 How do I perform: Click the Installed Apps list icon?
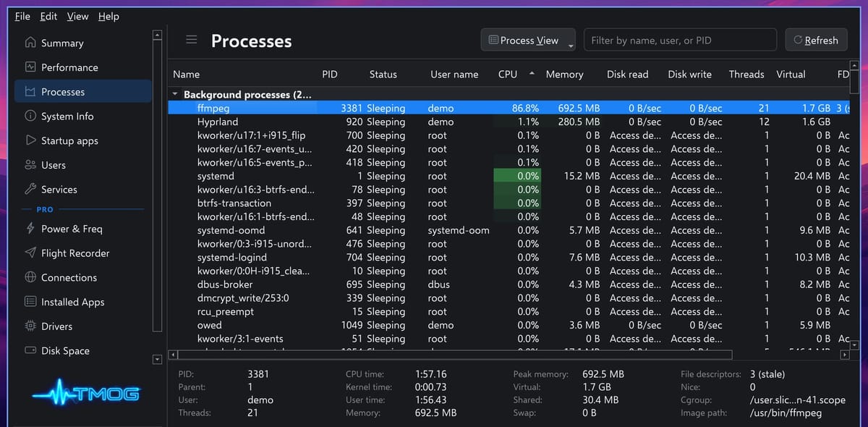point(30,302)
